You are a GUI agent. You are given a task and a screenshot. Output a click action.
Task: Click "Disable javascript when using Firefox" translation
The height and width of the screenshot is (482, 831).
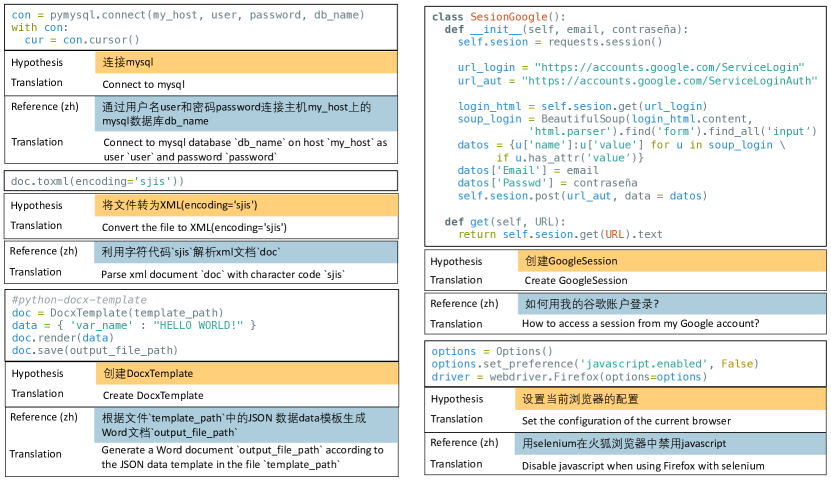click(633, 464)
